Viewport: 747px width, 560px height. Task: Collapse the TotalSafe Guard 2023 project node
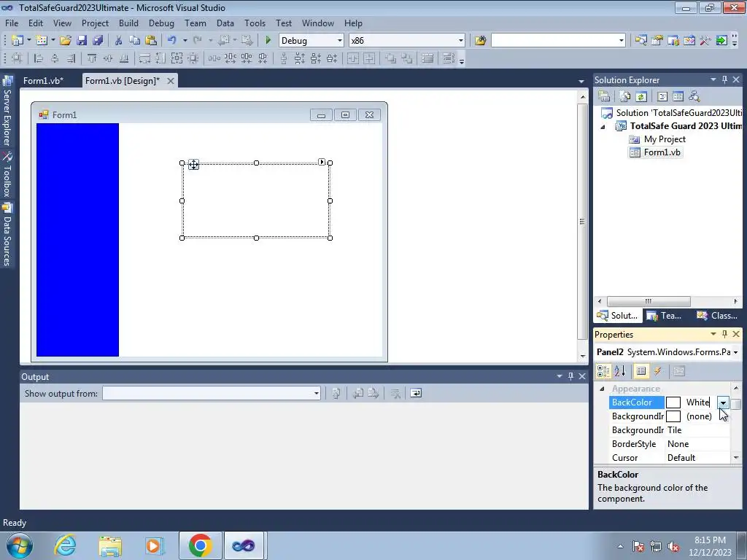(603, 127)
